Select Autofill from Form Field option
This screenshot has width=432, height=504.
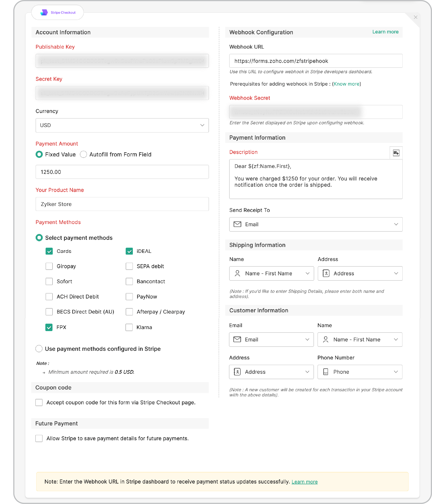[x=83, y=154]
